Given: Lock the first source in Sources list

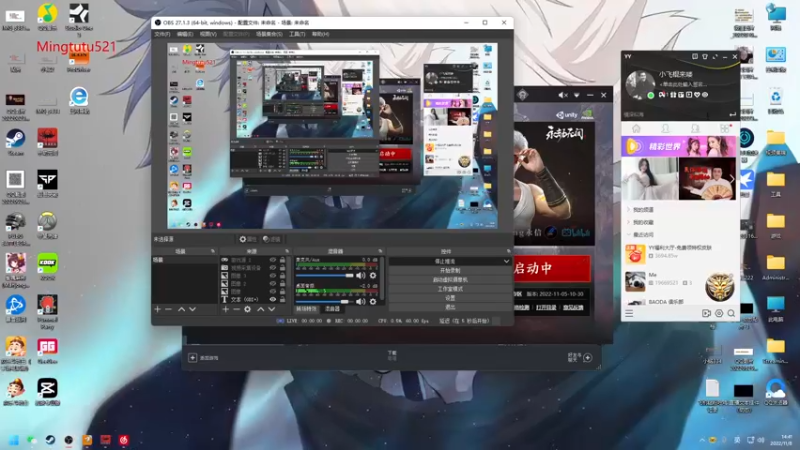Looking at the screenshot, I should pyautogui.click(x=282, y=260).
